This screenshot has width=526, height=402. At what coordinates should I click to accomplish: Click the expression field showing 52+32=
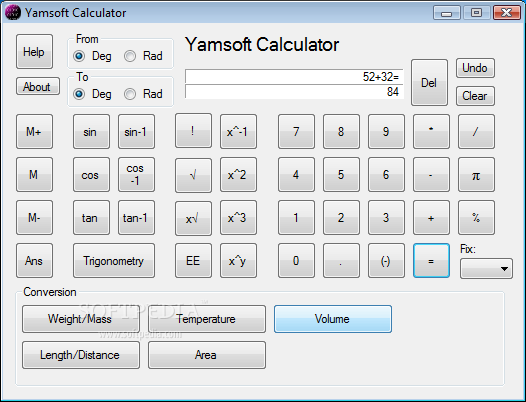[x=294, y=77]
